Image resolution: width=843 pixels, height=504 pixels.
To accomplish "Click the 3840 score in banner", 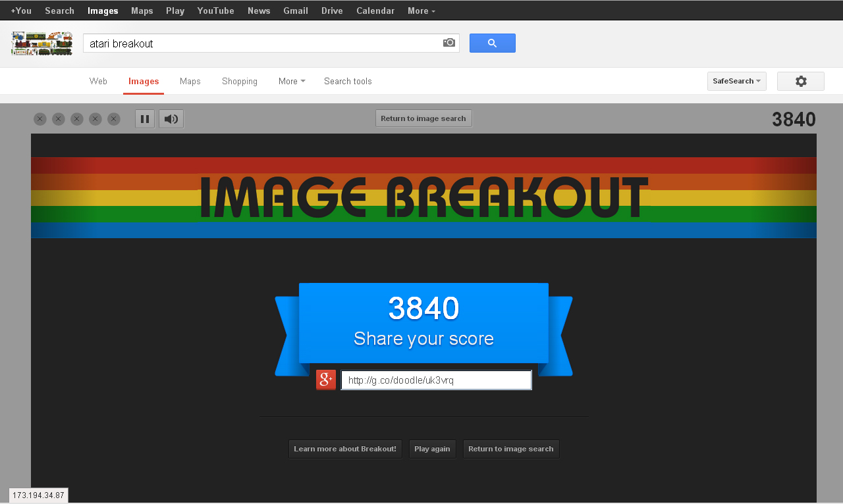I will 423,308.
